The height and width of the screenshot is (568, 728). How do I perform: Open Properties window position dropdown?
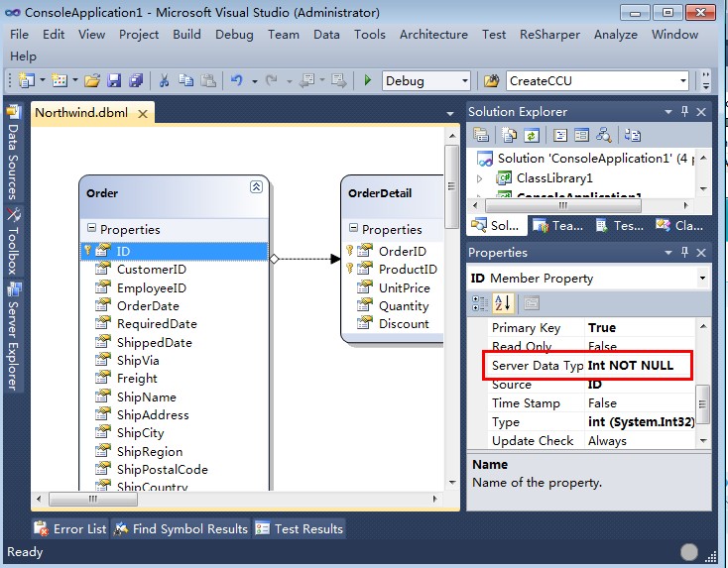(668, 253)
